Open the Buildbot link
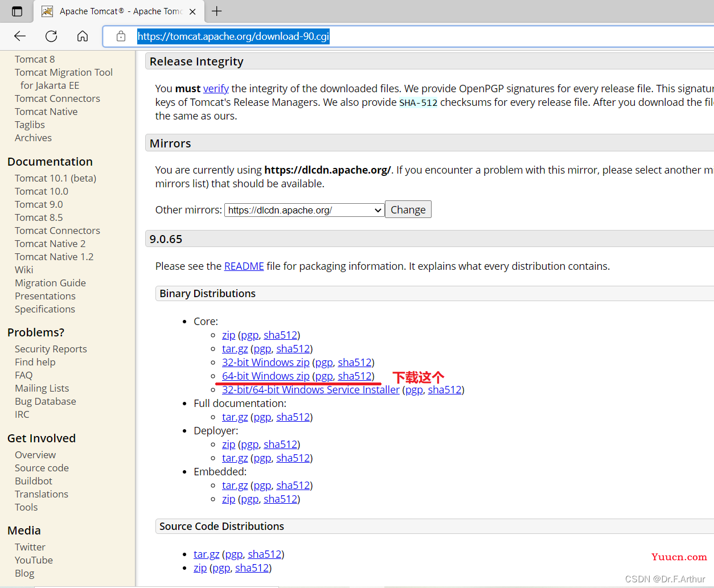714x588 pixels. pos(34,481)
